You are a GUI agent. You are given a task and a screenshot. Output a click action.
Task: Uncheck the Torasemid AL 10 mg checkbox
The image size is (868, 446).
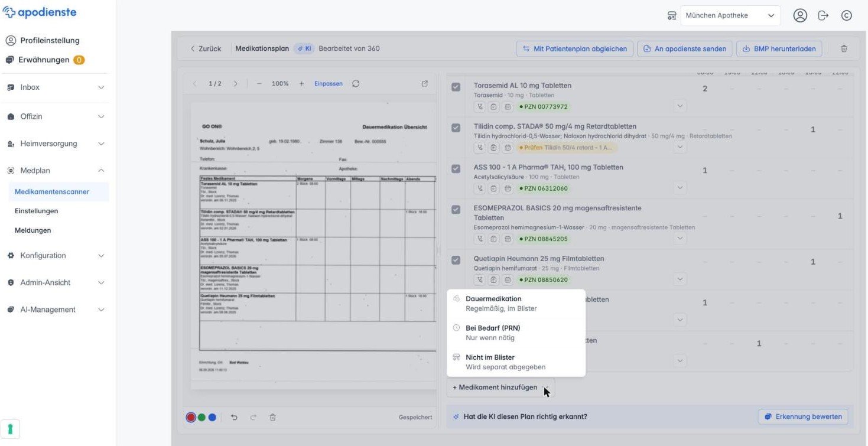(x=456, y=87)
